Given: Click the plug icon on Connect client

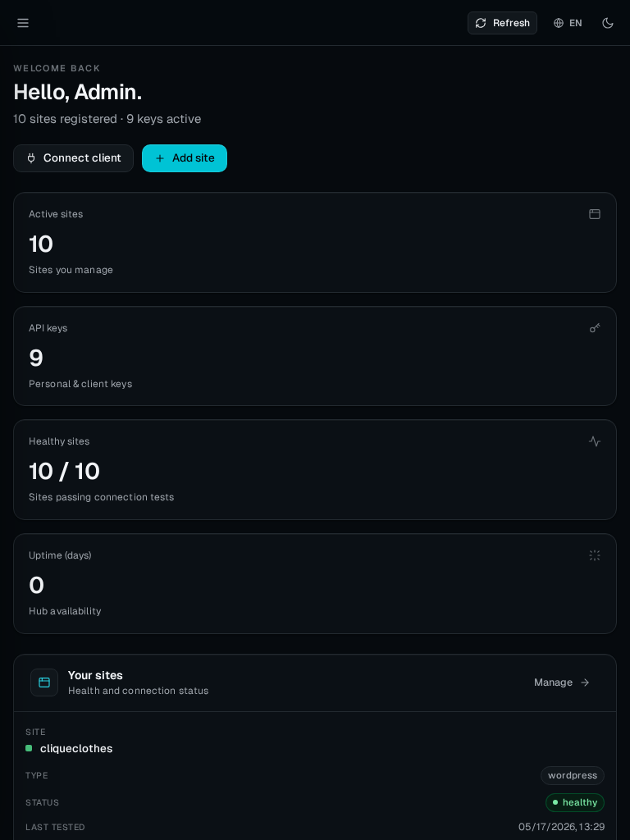Looking at the screenshot, I should point(31,158).
